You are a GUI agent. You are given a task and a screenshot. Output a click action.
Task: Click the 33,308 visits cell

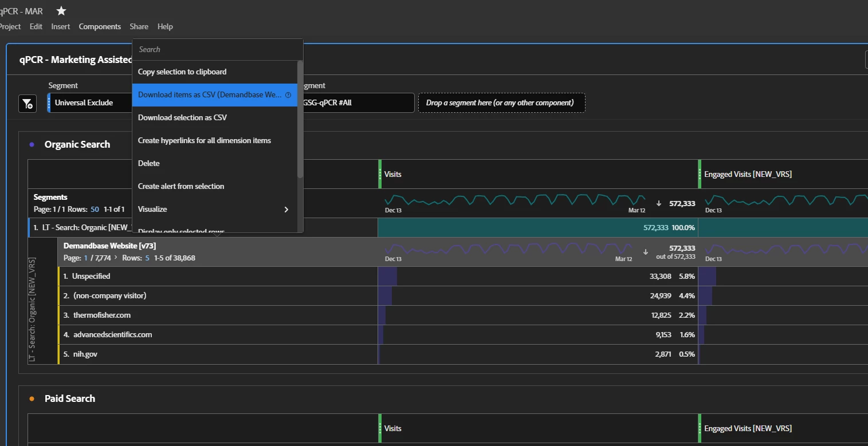538,276
